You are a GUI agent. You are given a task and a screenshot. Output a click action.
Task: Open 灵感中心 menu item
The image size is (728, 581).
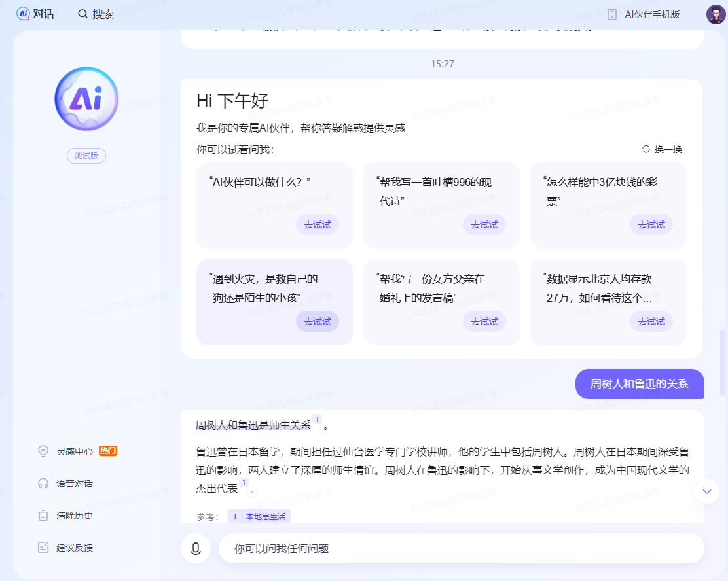[x=74, y=451]
